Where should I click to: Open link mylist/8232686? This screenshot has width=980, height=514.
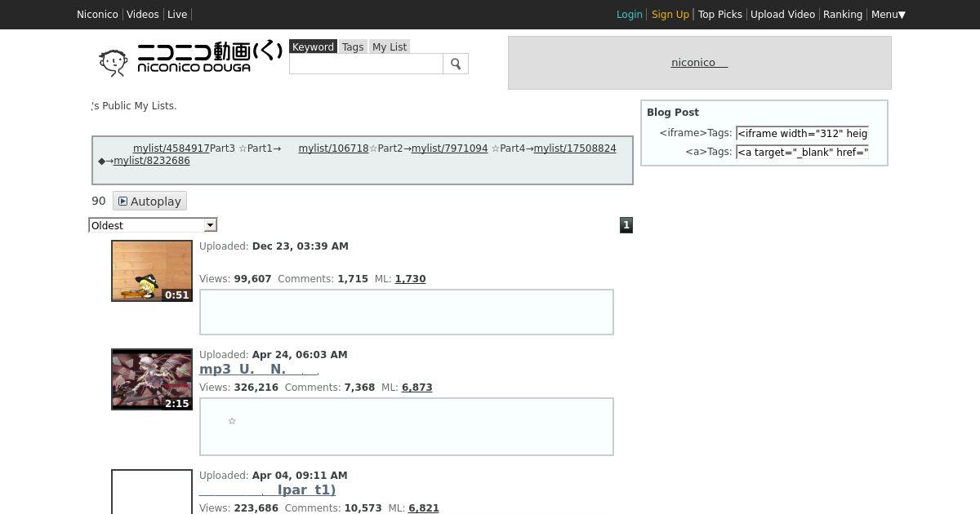point(152,161)
